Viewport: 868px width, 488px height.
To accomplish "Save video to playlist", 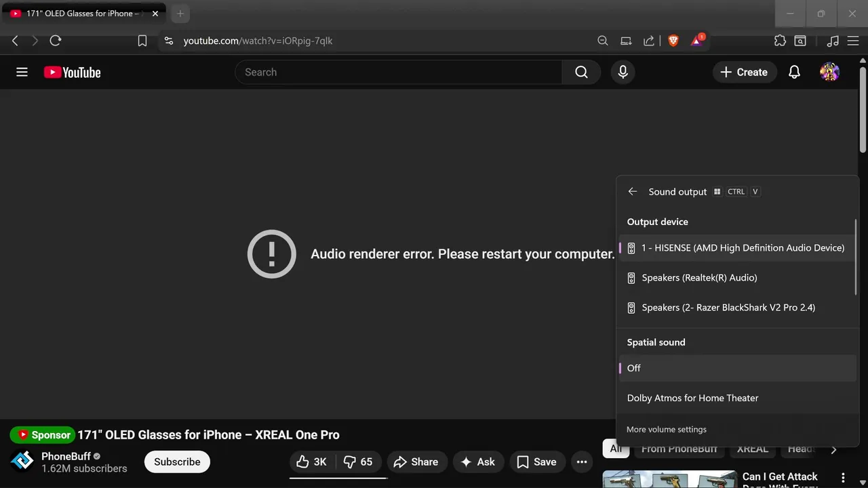I will (x=537, y=462).
